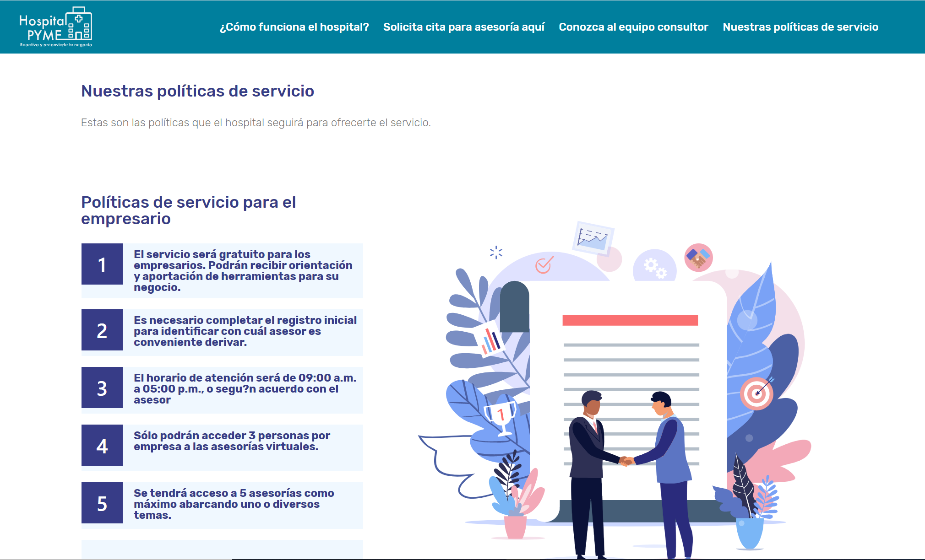Open Nuestras políticas de servicio menu item
The height and width of the screenshot is (560, 925).
pyautogui.click(x=800, y=27)
